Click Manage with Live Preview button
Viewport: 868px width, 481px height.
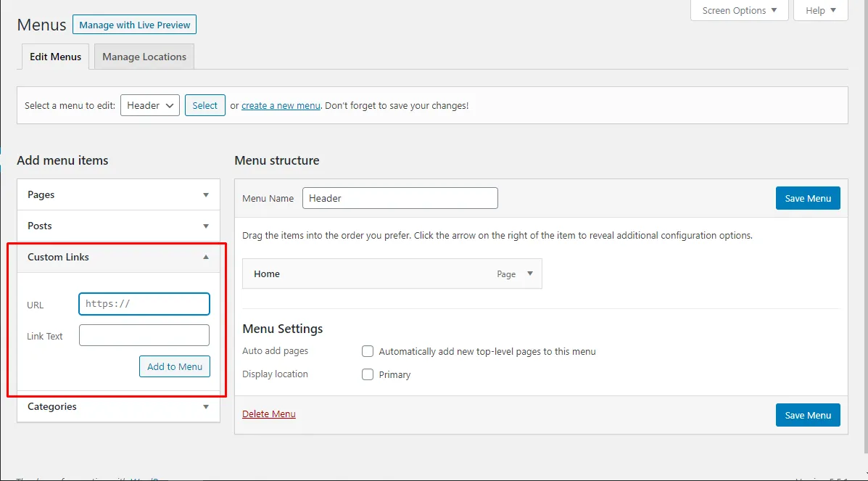134,25
